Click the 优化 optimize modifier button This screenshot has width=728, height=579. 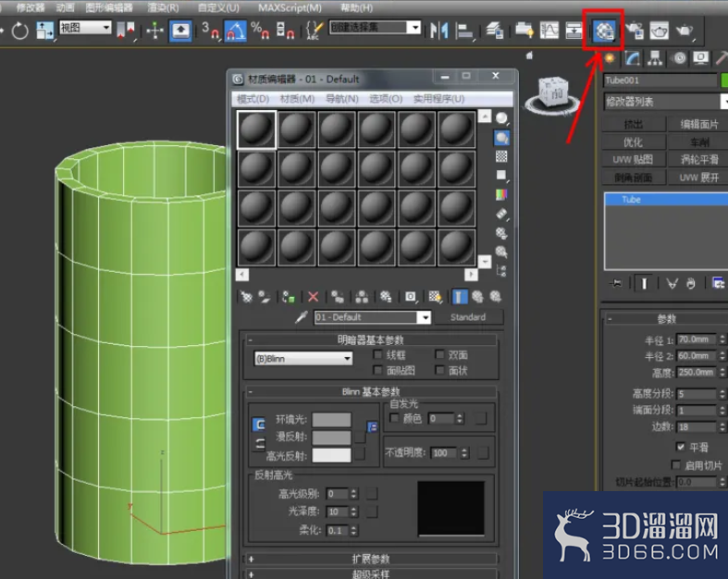(634, 142)
